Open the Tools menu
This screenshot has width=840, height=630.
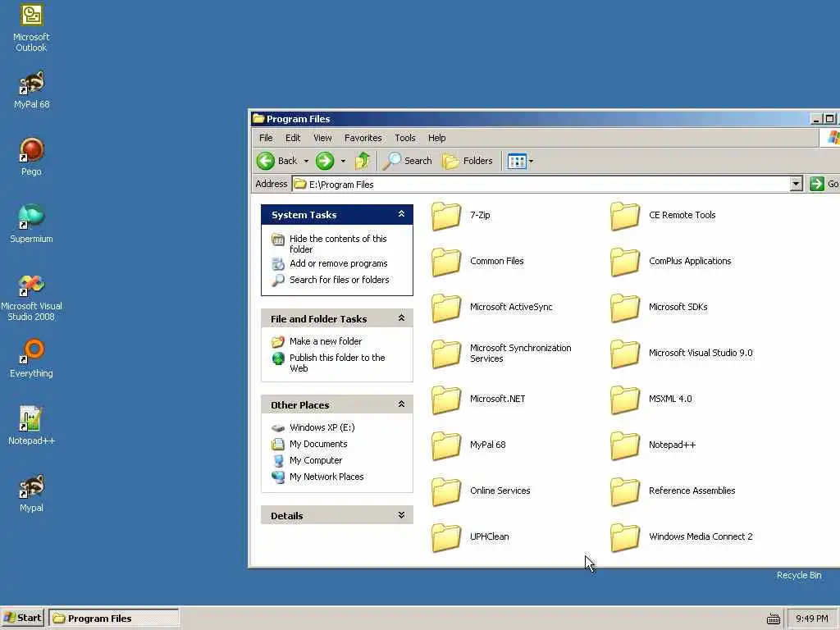coord(405,138)
